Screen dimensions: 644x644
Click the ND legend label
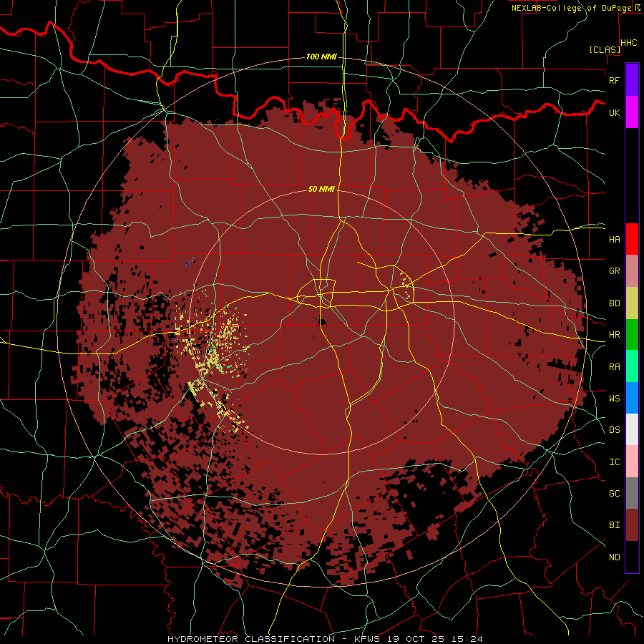coord(615,557)
